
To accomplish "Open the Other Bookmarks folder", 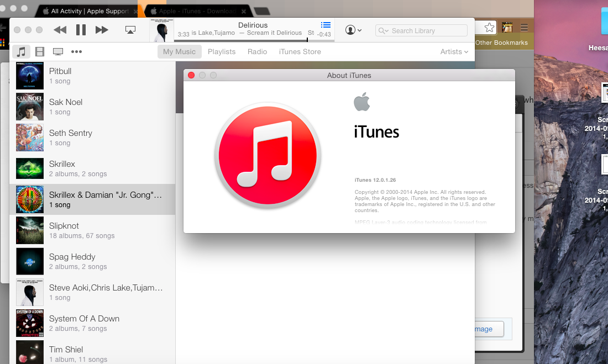I will tap(501, 43).
